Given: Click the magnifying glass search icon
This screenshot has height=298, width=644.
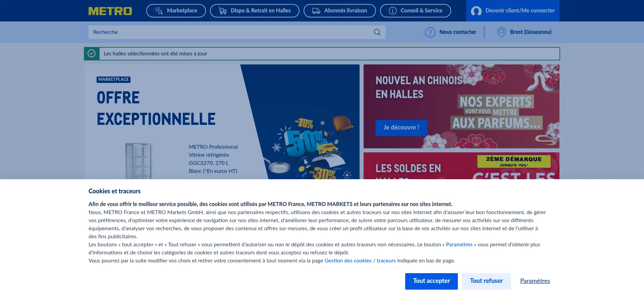Looking at the screenshot, I should click(377, 32).
